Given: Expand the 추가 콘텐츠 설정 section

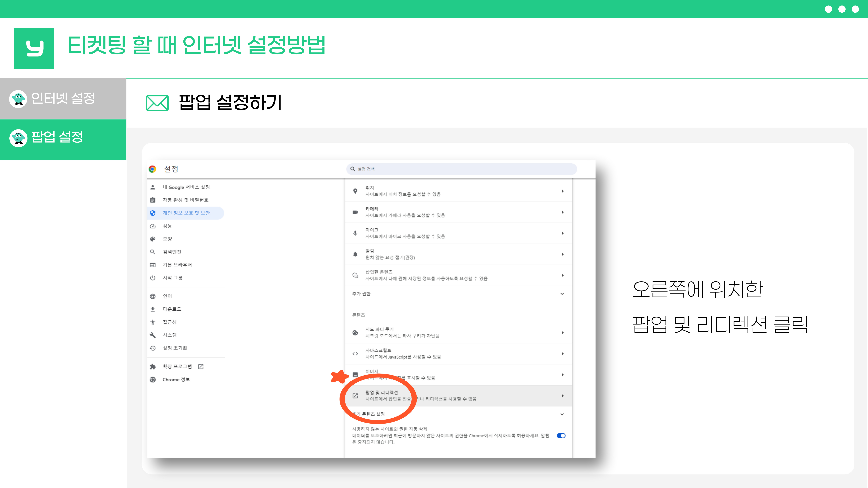Looking at the screenshot, I should (x=562, y=414).
